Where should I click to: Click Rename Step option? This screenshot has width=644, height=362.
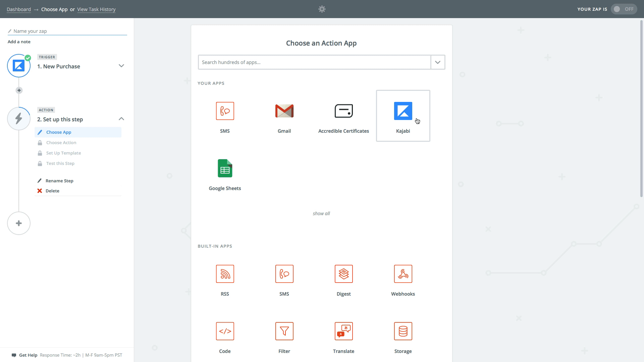tap(59, 181)
